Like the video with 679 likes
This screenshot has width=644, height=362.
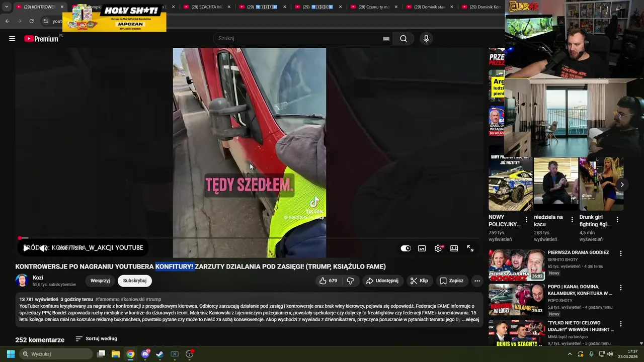tap(328, 281)
